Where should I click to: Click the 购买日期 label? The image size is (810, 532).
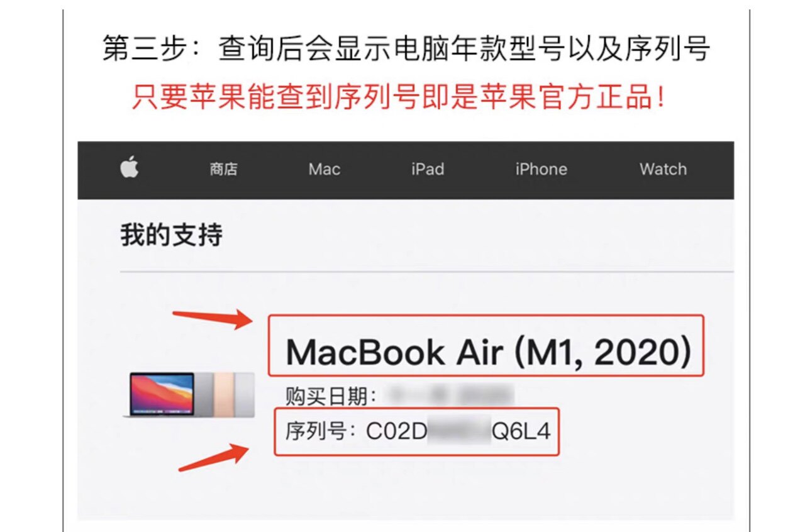tap(331, 397)
